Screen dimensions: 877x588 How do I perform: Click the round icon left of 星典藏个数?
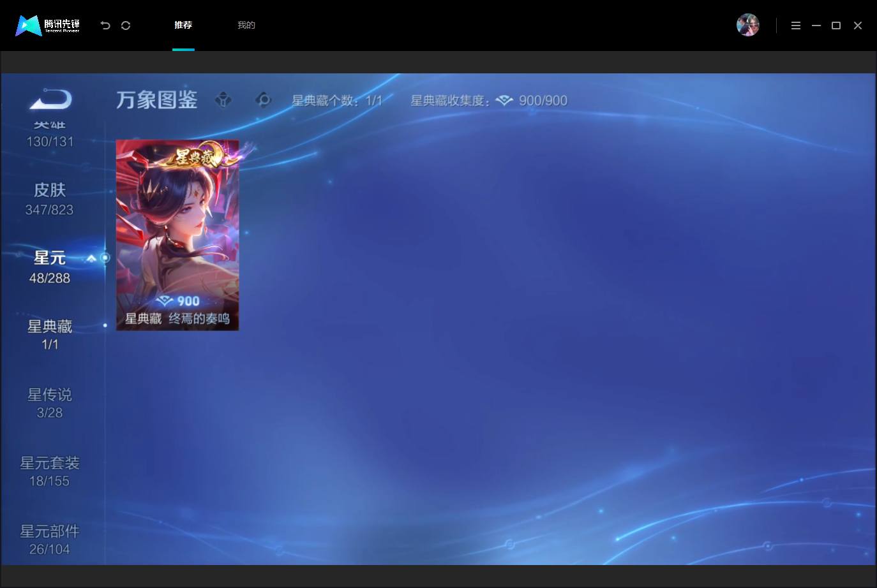263,100
